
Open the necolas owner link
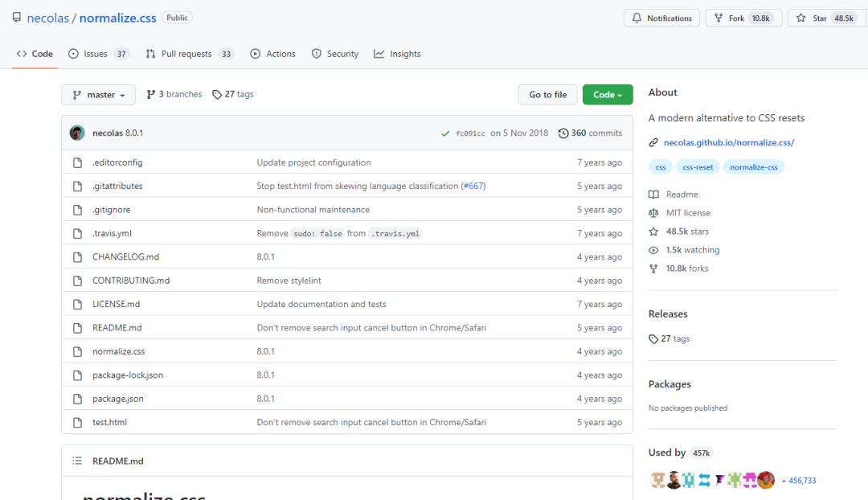pos(48,18)
